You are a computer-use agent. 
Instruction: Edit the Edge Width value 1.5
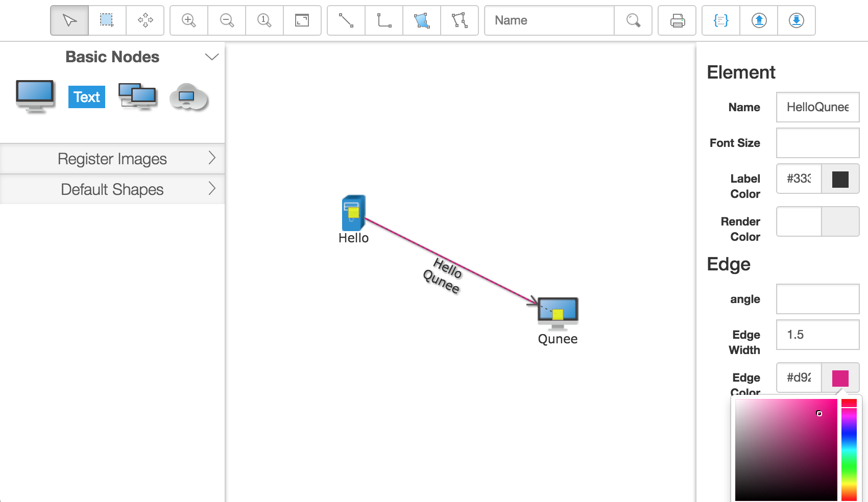tap(817, 335)
